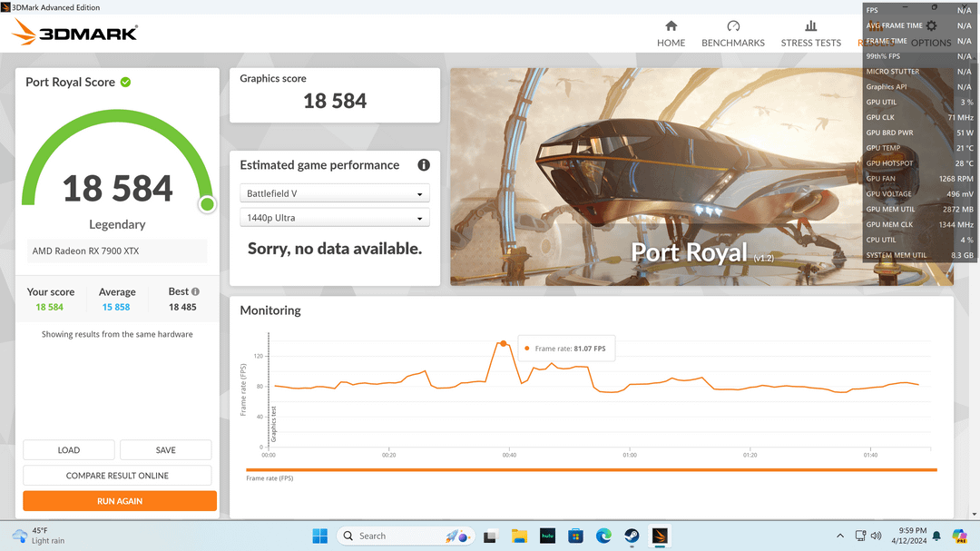Viewport: 980px width, 551px height.
Task: Click the green validated score checkmark
Action: click(125, 82)
